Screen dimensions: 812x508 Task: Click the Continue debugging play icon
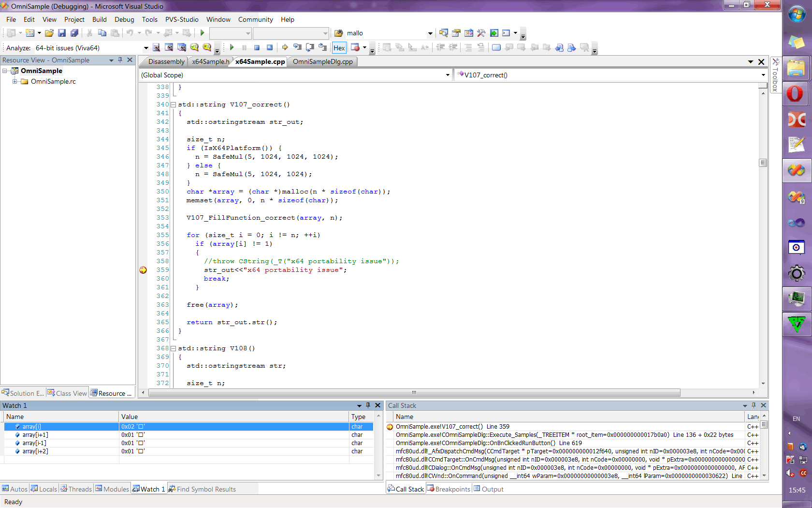click(232, 47)
